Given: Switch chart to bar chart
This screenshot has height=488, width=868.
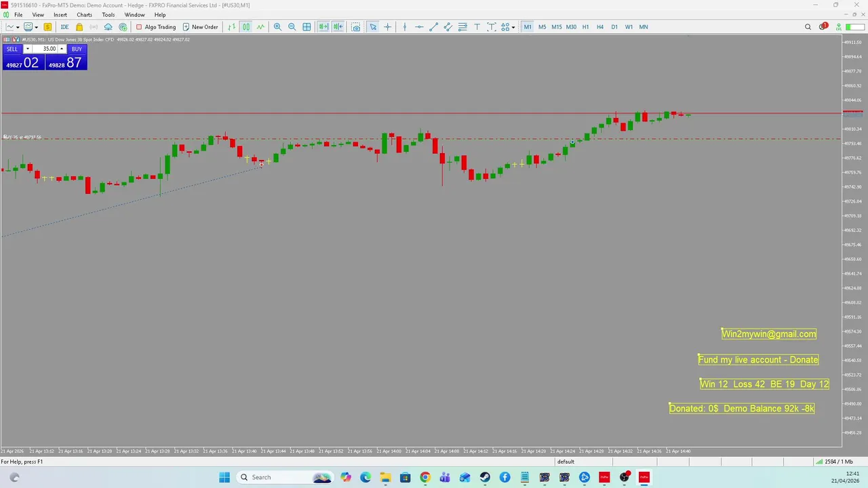Looking at the screenshot, I should pyautogui.click(x=232, y=27).
